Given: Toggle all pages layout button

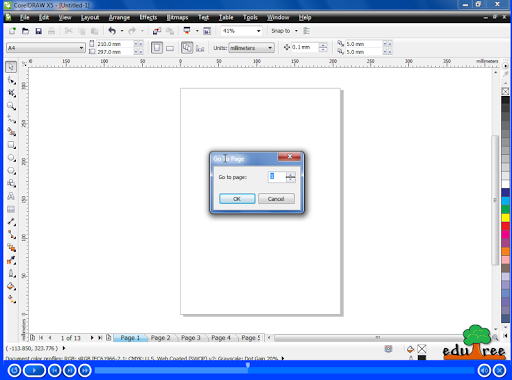Looking at the screenshot, I should (x=187, y=48).
